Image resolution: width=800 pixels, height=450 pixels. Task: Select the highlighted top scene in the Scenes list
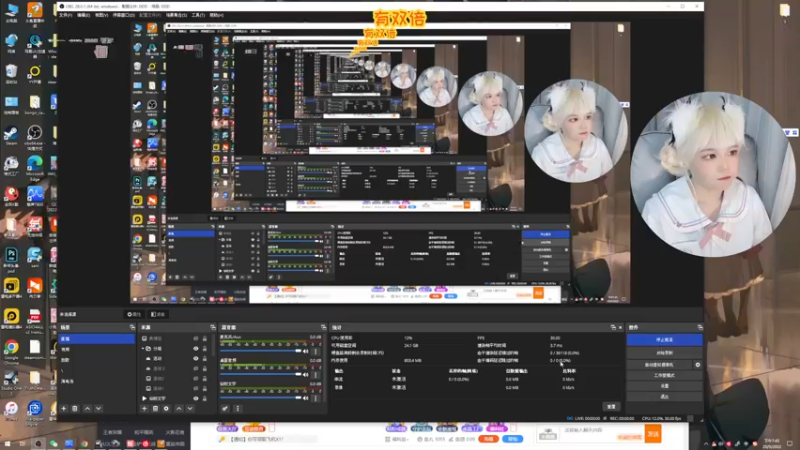coord(97,339)
